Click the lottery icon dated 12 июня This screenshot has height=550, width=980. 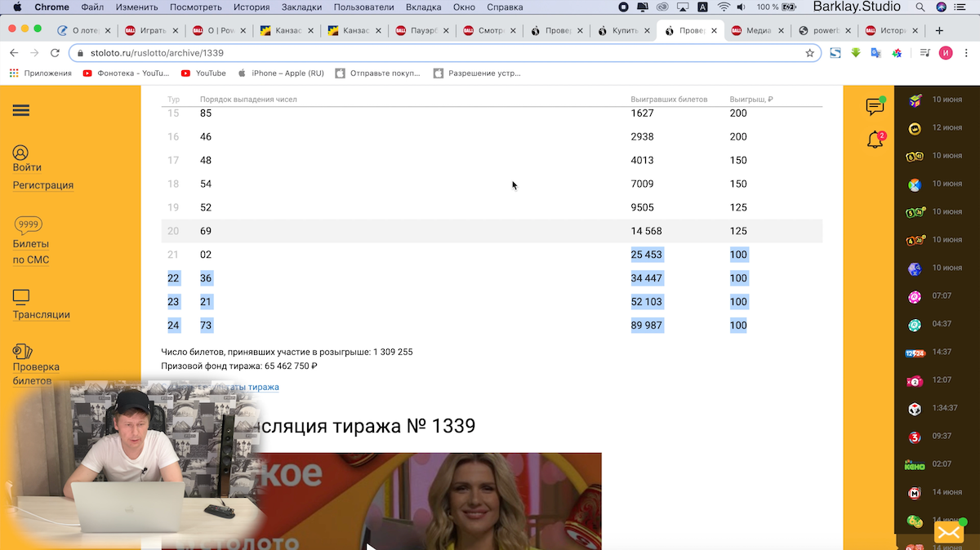pyautogui.click(x=915, y=129)
